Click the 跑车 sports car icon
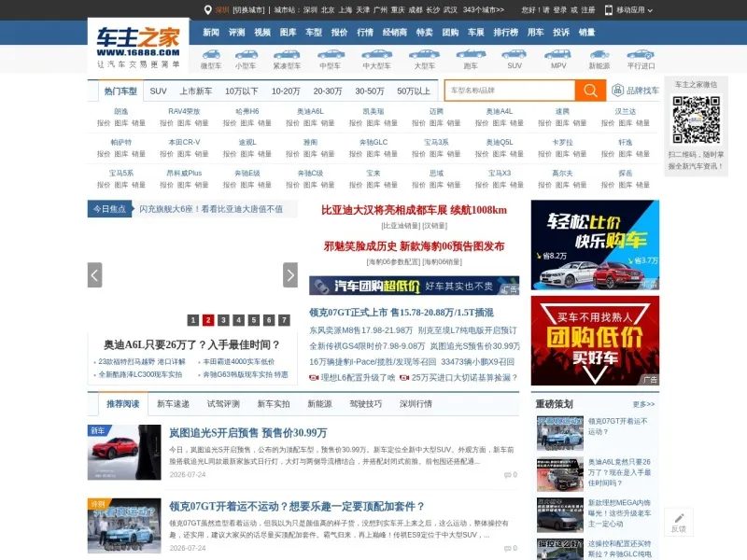Image resolution: width=747 pixels, height=560 pixels. pyautogui.click(x=471, y=54)
